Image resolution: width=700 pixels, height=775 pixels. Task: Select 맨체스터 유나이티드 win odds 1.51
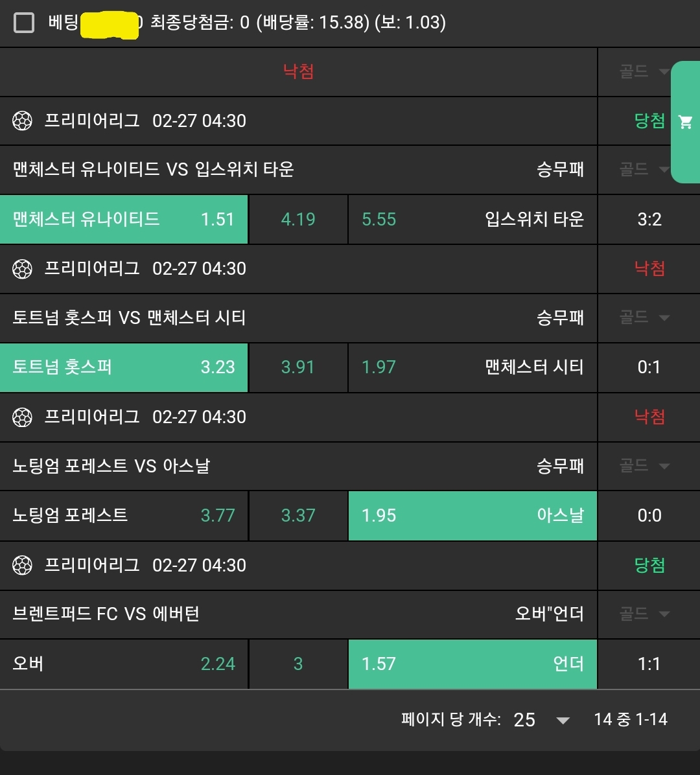click(x=124, y=220)
